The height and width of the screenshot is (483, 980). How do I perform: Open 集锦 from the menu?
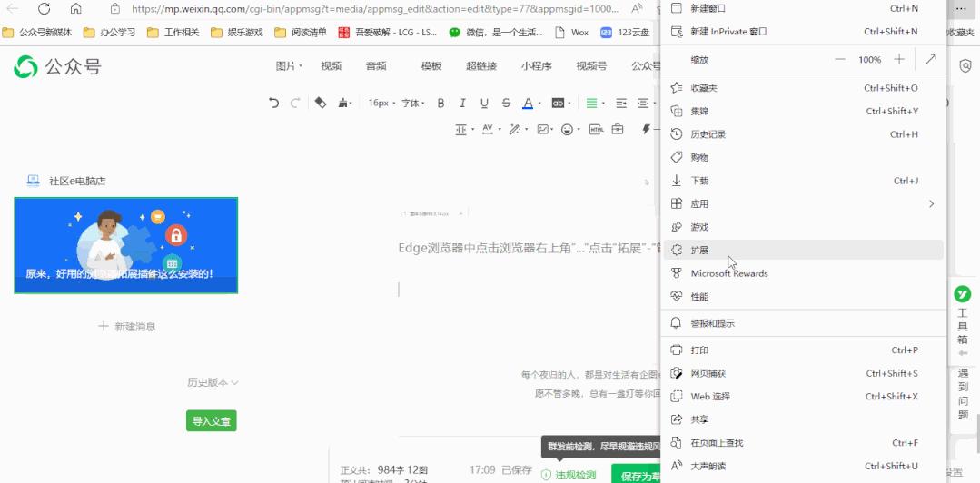[x=803, y=112]
